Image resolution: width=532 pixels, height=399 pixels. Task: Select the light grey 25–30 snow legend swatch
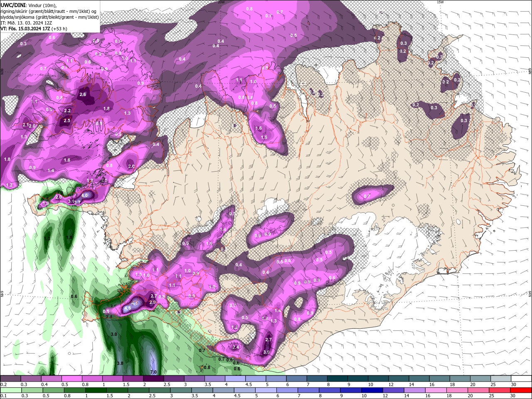(x=500, y=378)
